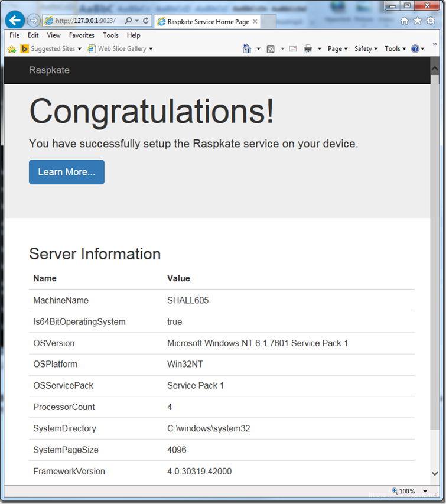The image size is (446, 504).
Task: Click the RSS feeds icon
Action: coord(271,49)
